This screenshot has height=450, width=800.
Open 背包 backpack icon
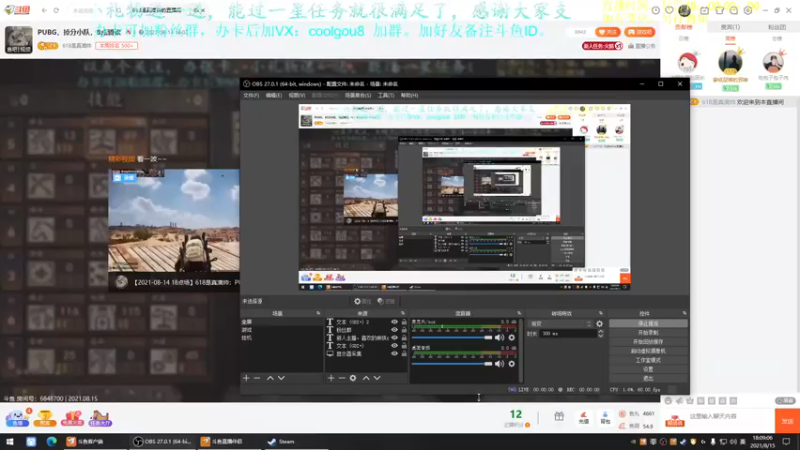[x=605, y=418]
